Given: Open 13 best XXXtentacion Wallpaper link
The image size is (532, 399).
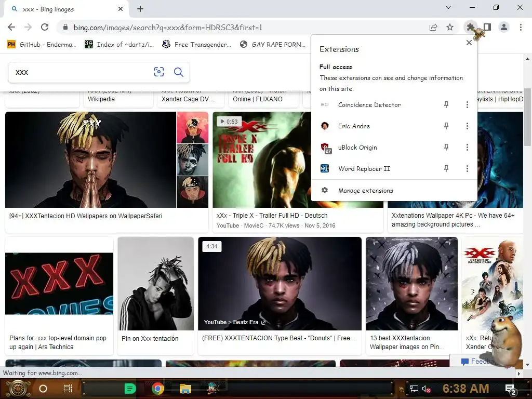Looking at the screenshot, I should 407,342.
